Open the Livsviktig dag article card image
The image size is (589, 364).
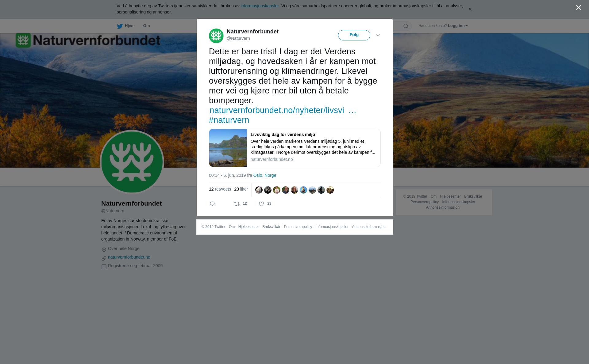228,148
